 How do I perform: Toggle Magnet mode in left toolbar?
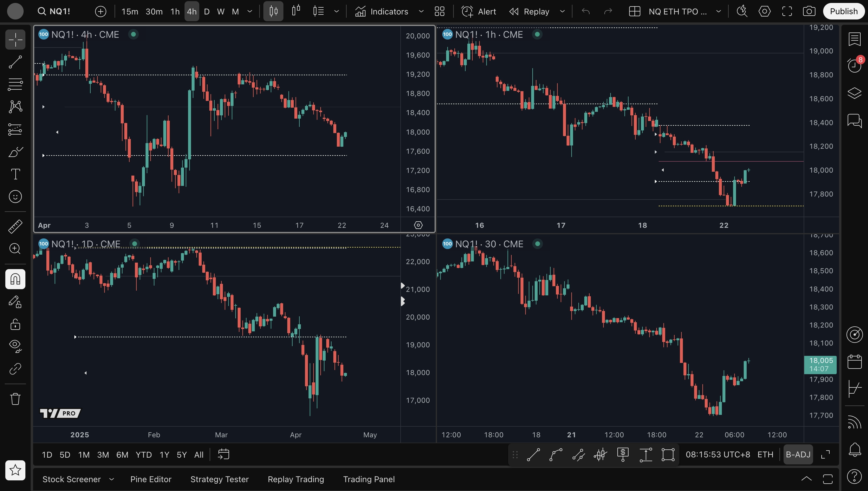click(x=15, y=279)
